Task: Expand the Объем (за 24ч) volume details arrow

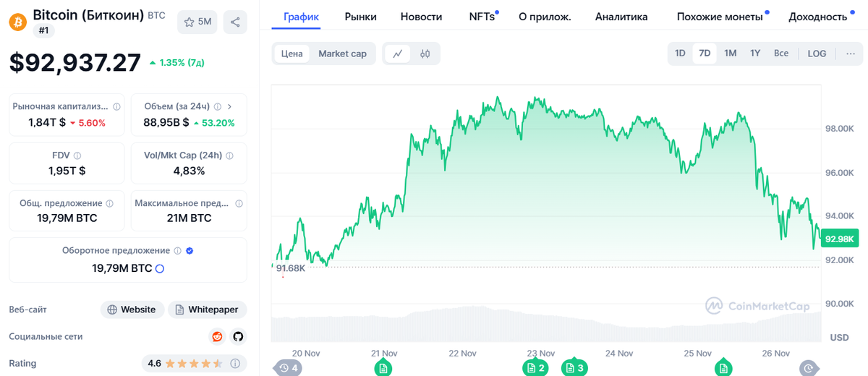Action: 229,106
